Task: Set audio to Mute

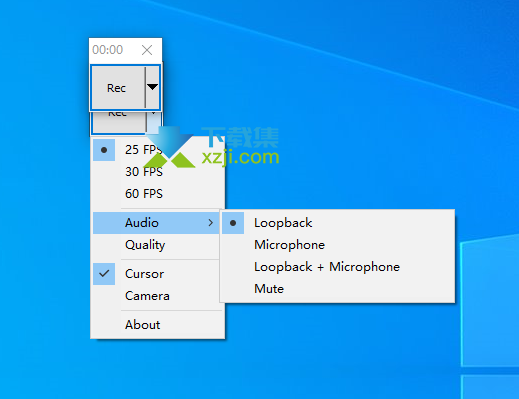Action: (337, 289)
